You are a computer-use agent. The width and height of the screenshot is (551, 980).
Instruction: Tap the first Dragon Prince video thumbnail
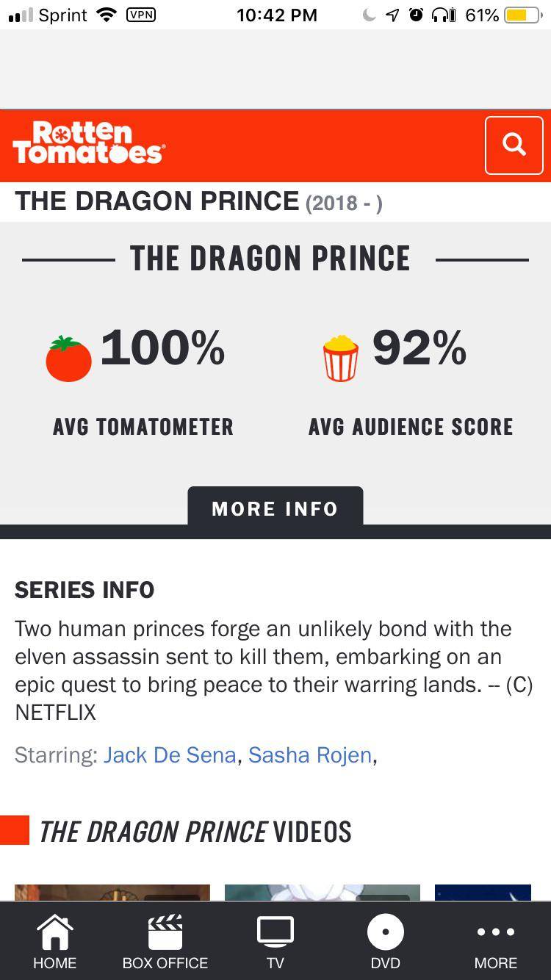point(112,893)
